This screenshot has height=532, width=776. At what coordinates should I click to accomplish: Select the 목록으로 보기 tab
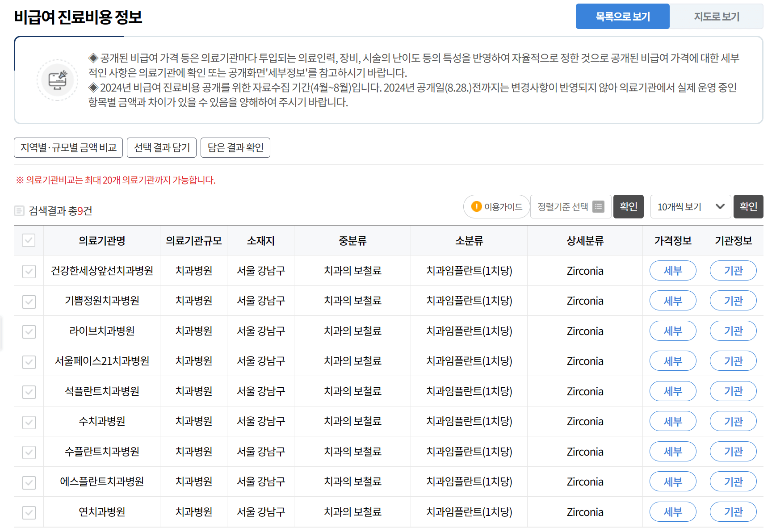[x=623, y=16]
